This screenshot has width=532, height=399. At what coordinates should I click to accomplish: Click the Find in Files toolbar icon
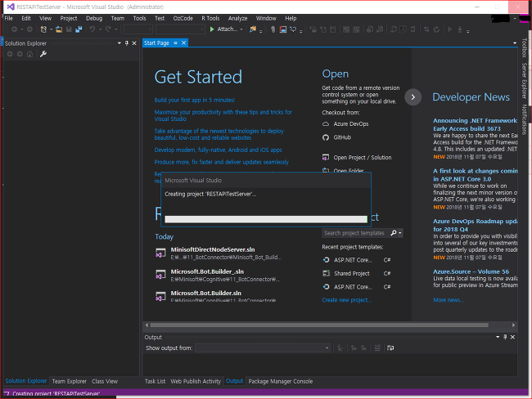tap(253, 29)
